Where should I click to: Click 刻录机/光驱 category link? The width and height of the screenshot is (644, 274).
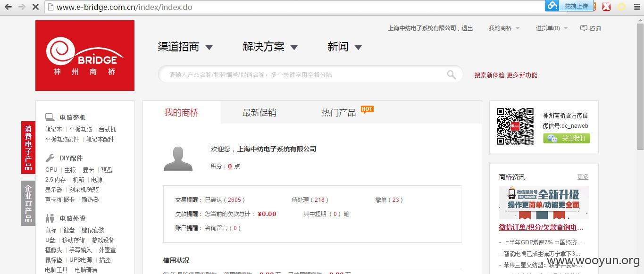(84, 190)
